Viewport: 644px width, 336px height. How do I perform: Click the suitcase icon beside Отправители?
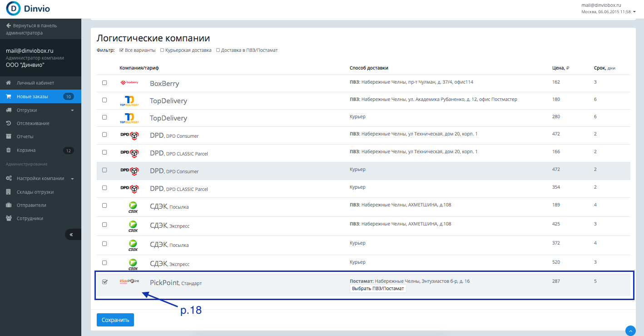[8, 205]
